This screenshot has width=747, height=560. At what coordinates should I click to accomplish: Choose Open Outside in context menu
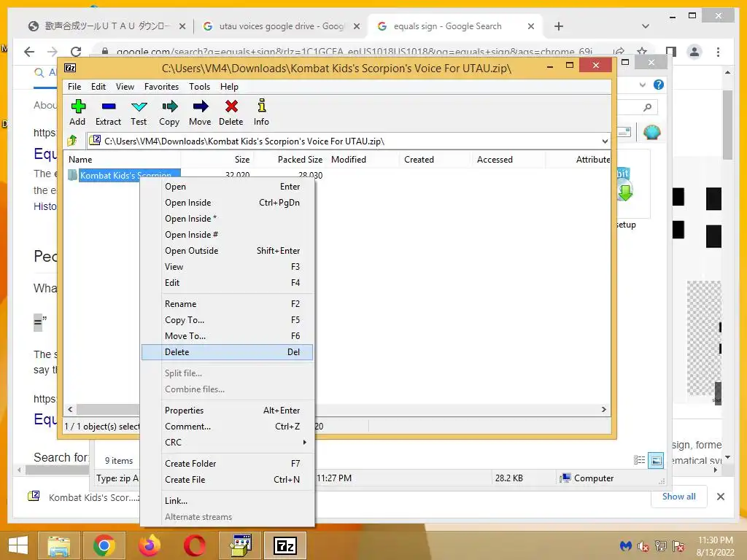click(228, 251)
